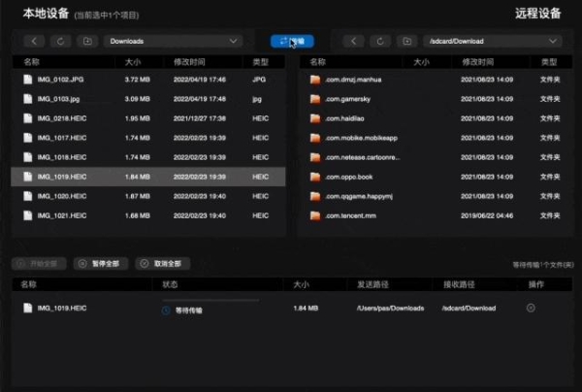The image size is (582, 392).
Task: Click IMG_1019.HEIC in the transfer queue
Action: tap(62, 309)
